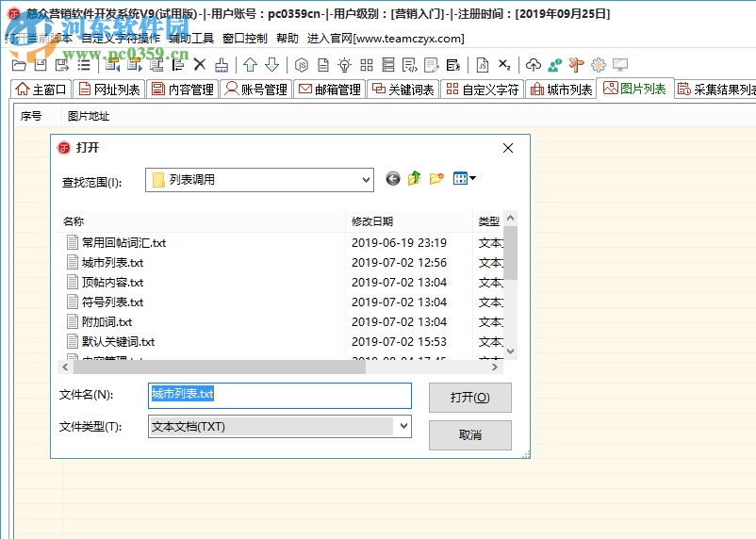
Task: Click the 类型 column header
Action: (488, 221)
